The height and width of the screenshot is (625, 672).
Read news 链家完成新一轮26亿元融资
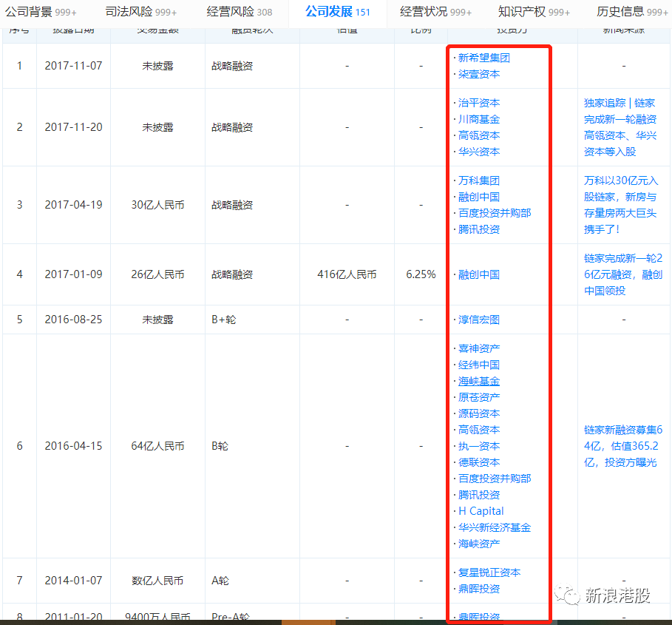click(x=623, y=274)
